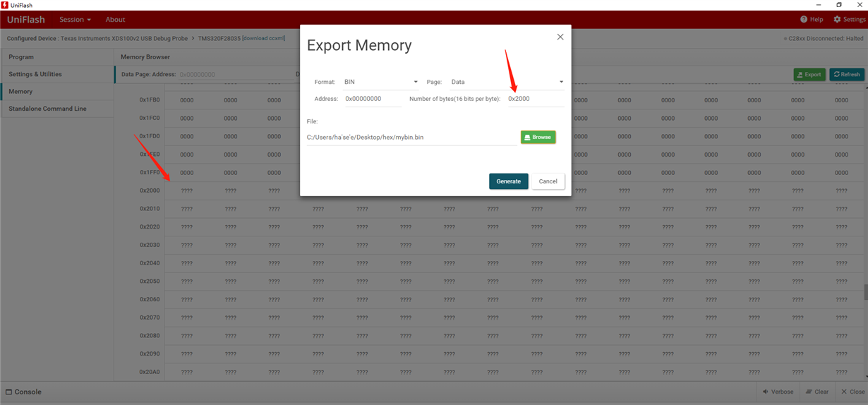Open the Page dropdown showing Data
This screenshot has width=868, height=405.
(x=507, y=82)
